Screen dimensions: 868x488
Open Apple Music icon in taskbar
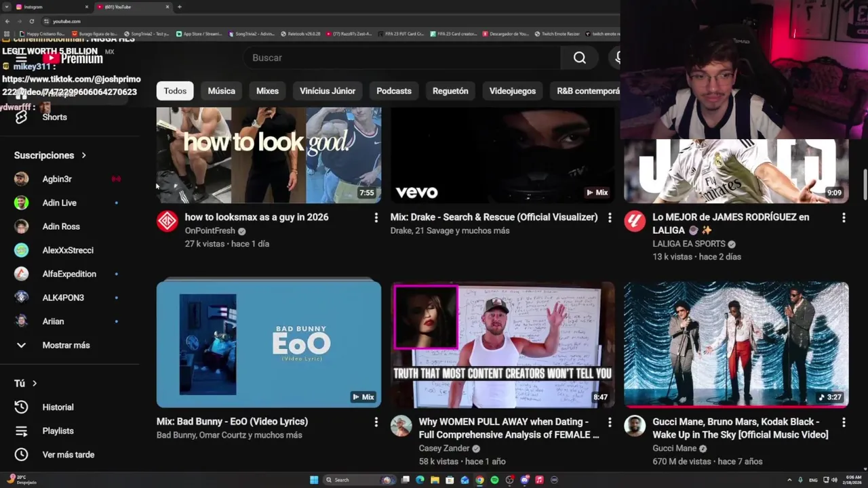pos(539,480)
